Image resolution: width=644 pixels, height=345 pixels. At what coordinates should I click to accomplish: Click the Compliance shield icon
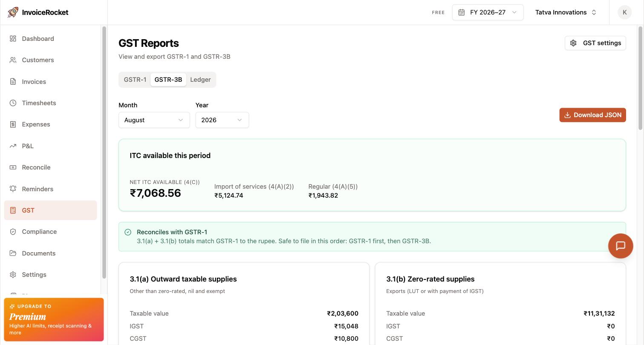[13, 232]
